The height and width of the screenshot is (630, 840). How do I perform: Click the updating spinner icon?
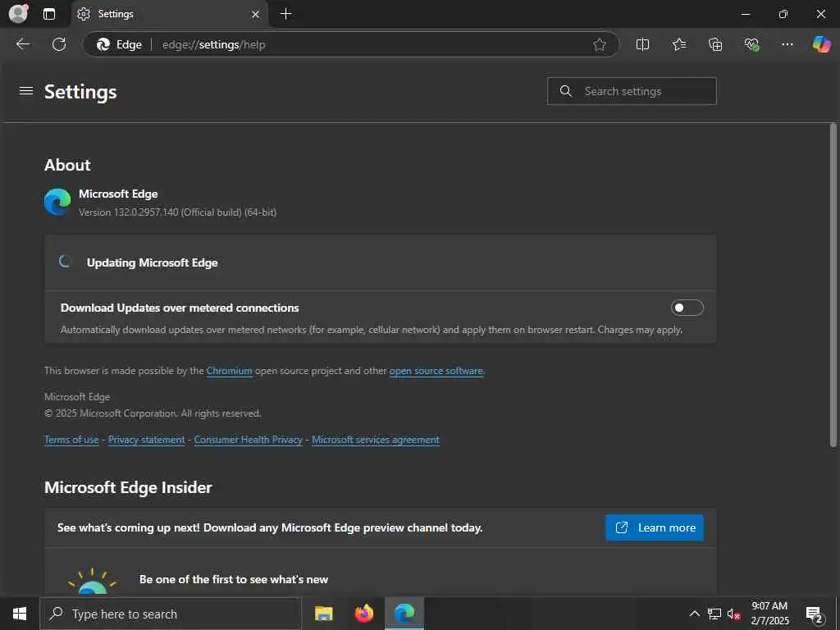pos(65,262)
